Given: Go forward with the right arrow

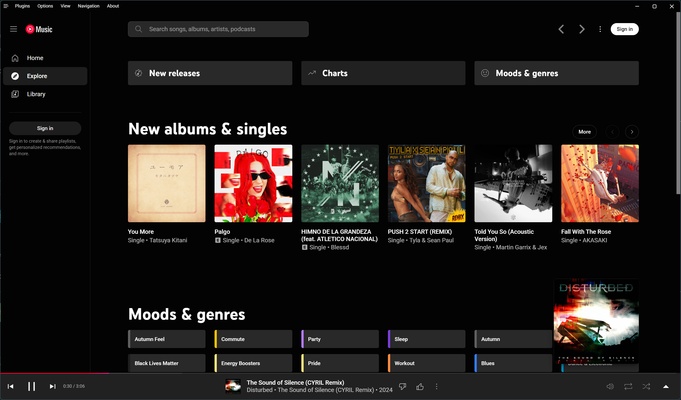Looking at the screenshot, I should (582, 29).
